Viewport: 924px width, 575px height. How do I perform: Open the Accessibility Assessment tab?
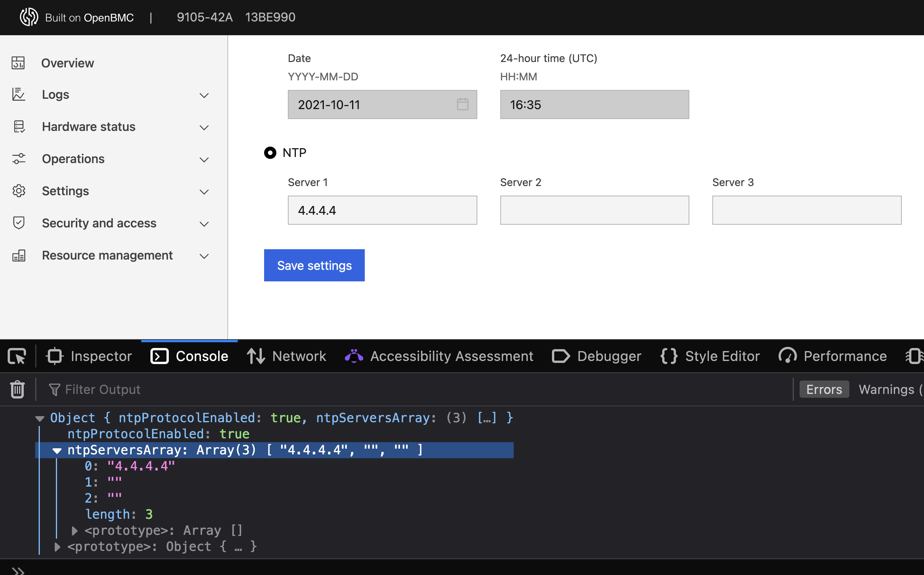point(439,356)
